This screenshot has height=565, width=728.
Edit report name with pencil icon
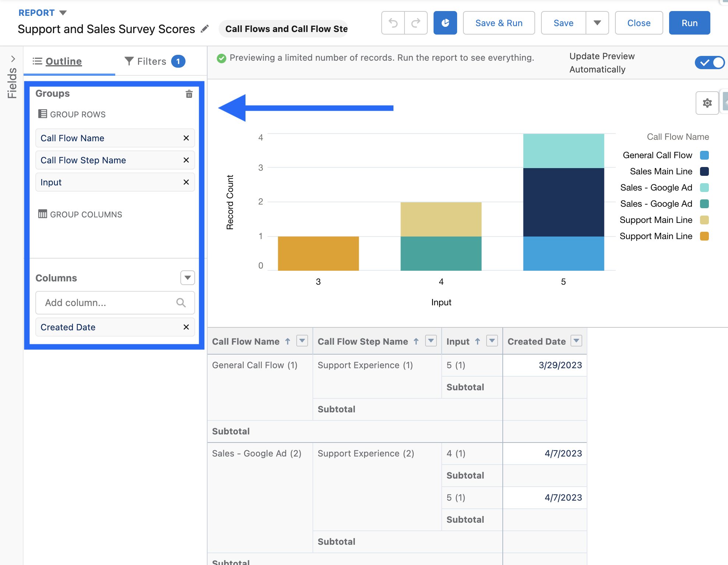[205, 29]
